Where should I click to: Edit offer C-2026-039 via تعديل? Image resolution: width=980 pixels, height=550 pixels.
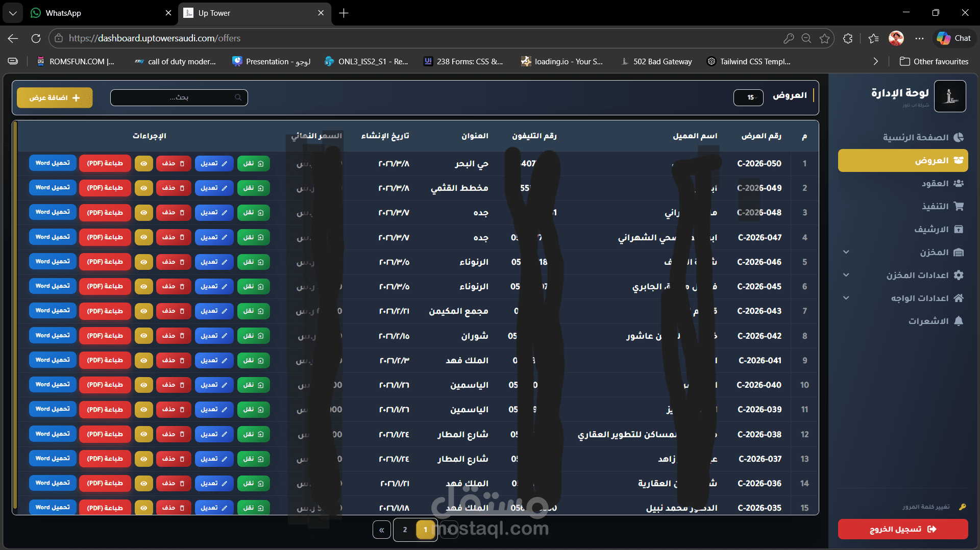pyautogui.click(x=214, y=409)
